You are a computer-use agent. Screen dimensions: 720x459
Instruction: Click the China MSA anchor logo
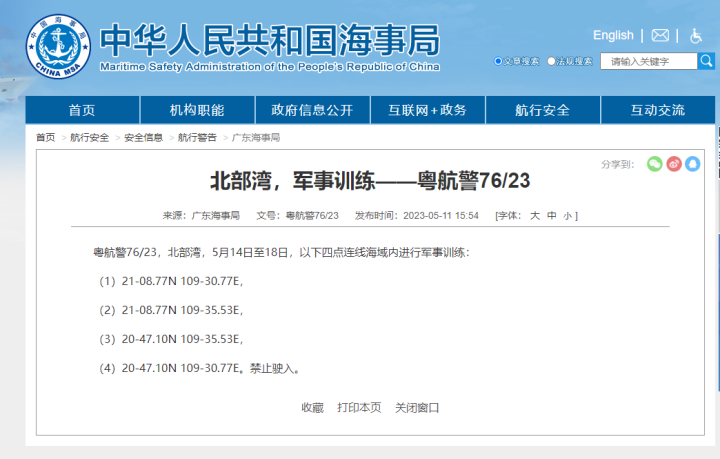tap(58, 46)
